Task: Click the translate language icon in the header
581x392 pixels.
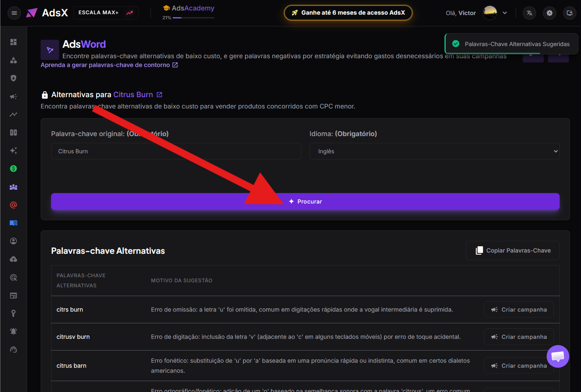Action: point(529,13)
